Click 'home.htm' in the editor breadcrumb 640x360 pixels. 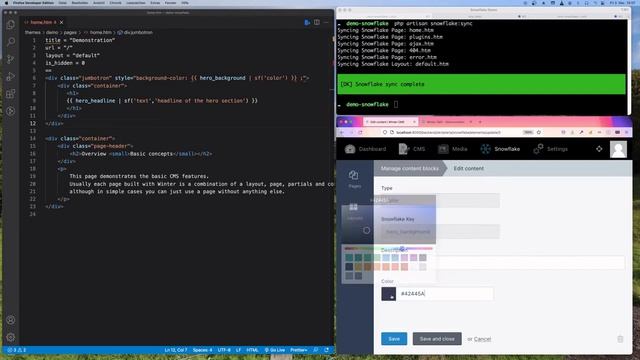click(x=100, y=32)
